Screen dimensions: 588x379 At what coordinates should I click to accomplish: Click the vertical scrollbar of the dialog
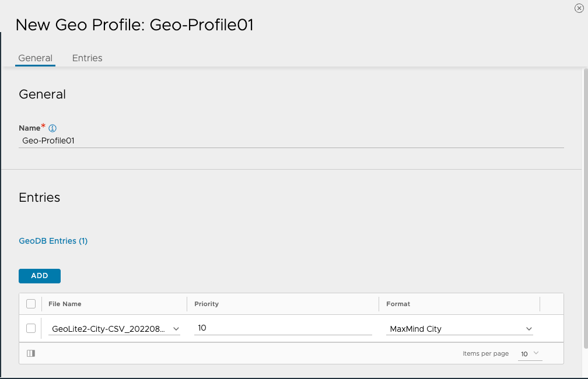click(x=586, y=208)
